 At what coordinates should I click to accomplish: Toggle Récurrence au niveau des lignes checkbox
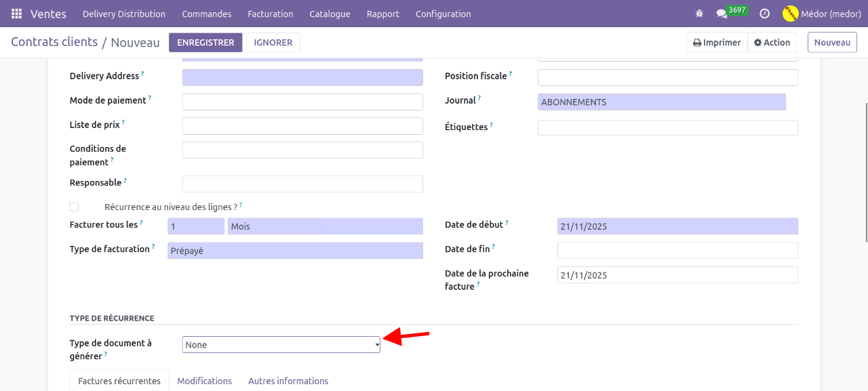tap(74, 207)
